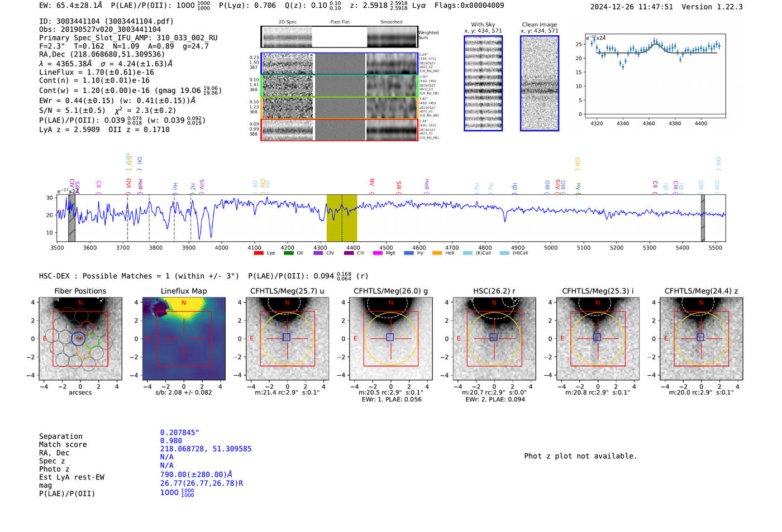The image size is (782, 532).
Task: Click the Clean Image 2D cutout
Action: (x=540, y=83)
